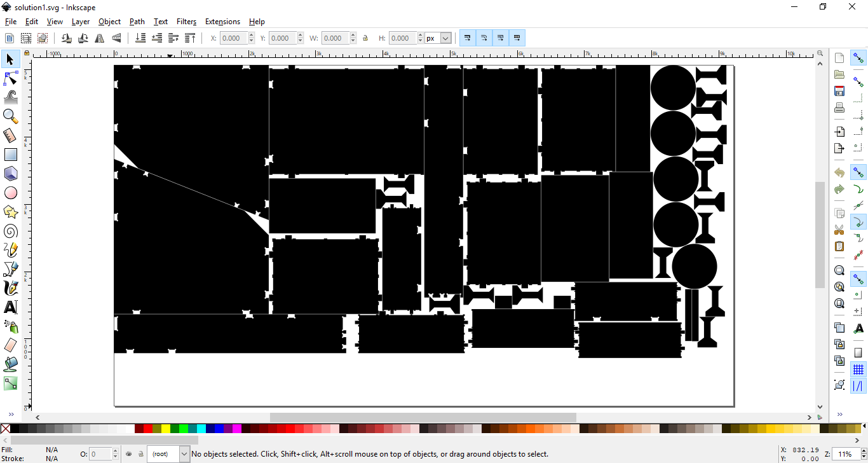Click the None (X) color swatch
This screenshot has height=463, width=868.
pos(5,429)
